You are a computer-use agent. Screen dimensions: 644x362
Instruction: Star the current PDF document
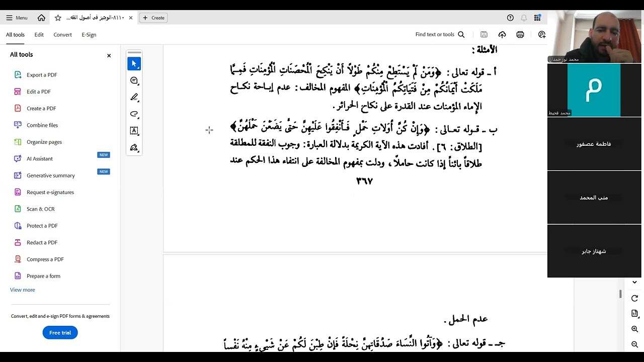click(x=58, y=18)
